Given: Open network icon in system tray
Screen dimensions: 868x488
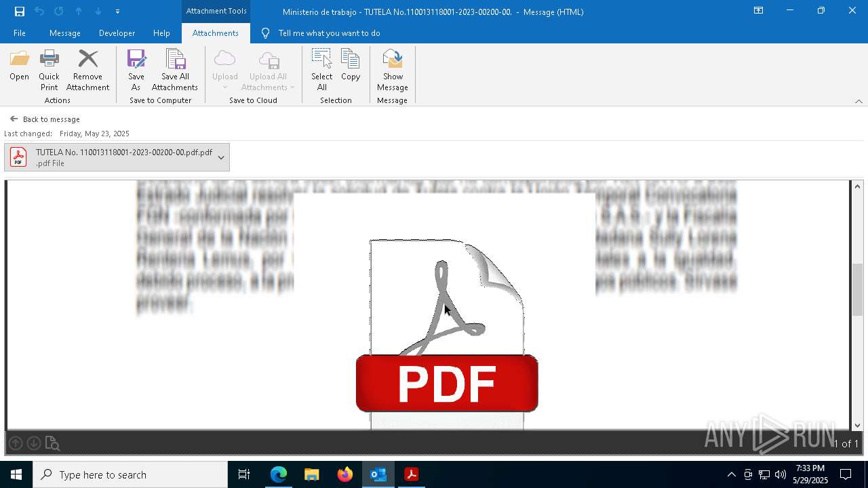Looking at the screenshot, I should pyautogui.click(x=764, y=474).
